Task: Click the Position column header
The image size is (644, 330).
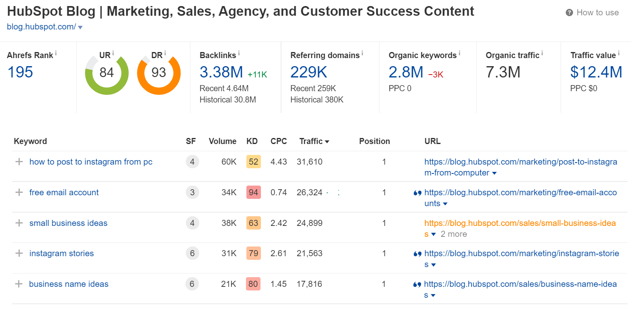Action: (375, 141)
